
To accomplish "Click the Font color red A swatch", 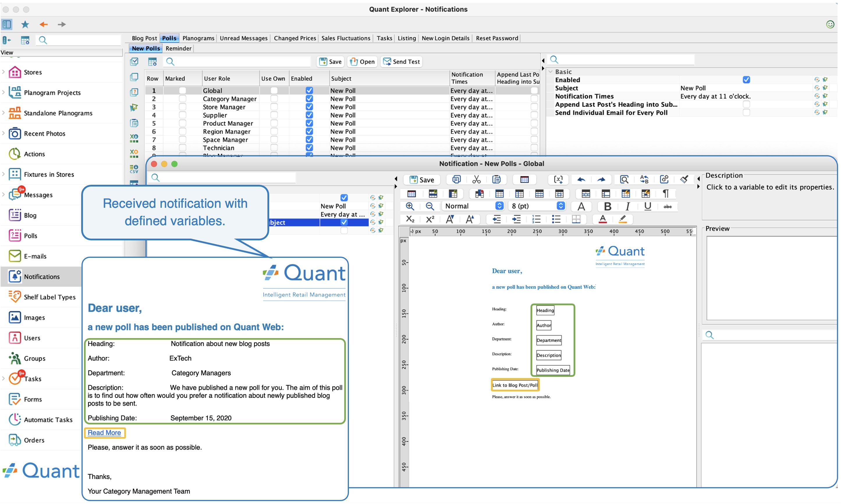I will coord(603,219).
